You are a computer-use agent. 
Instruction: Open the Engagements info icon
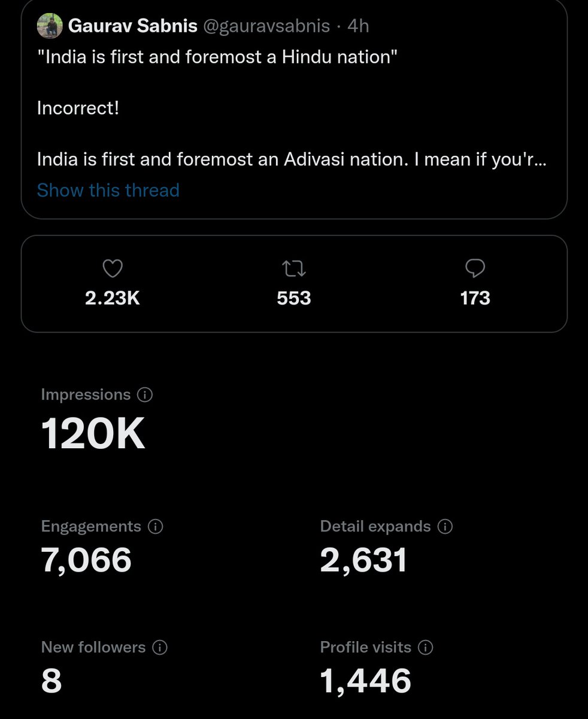point(155,527)
